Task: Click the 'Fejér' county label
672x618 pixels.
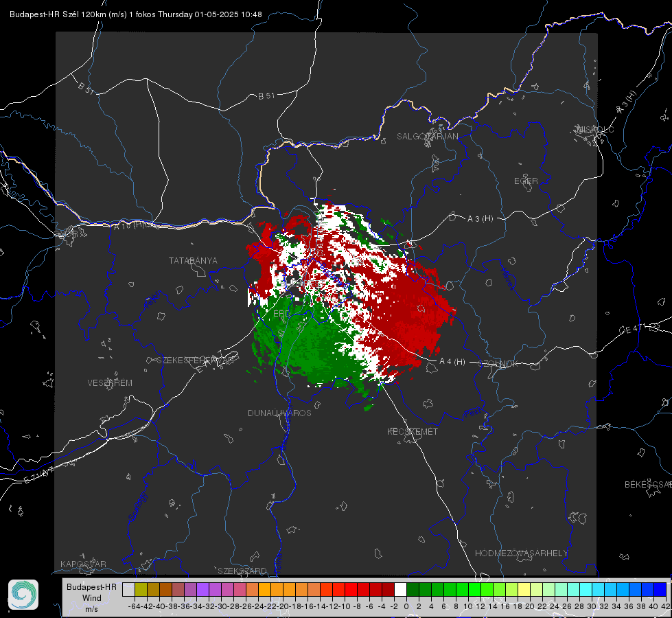Action: (x=153, y=300)
